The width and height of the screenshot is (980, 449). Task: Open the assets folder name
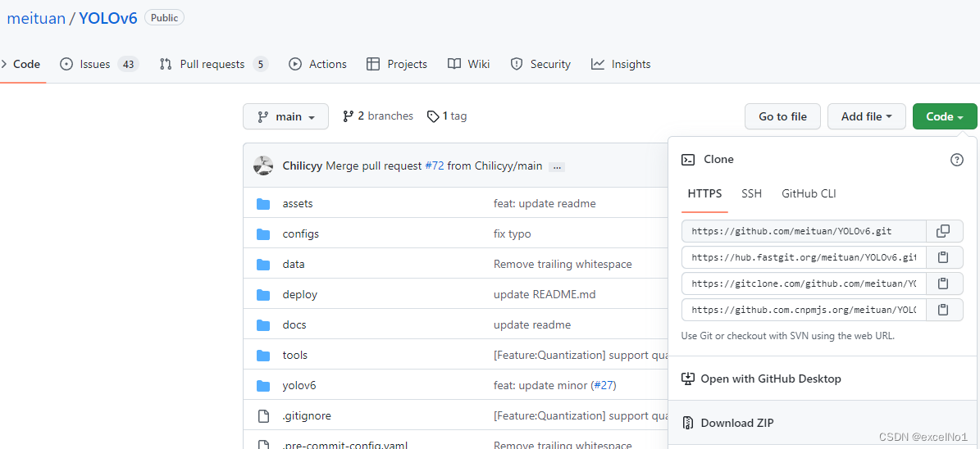[298, 203]
